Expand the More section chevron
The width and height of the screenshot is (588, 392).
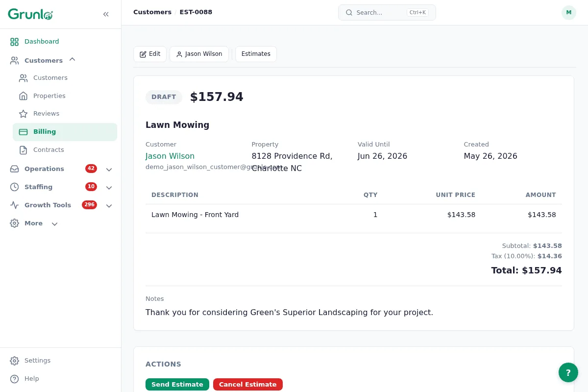click(54, 223)
